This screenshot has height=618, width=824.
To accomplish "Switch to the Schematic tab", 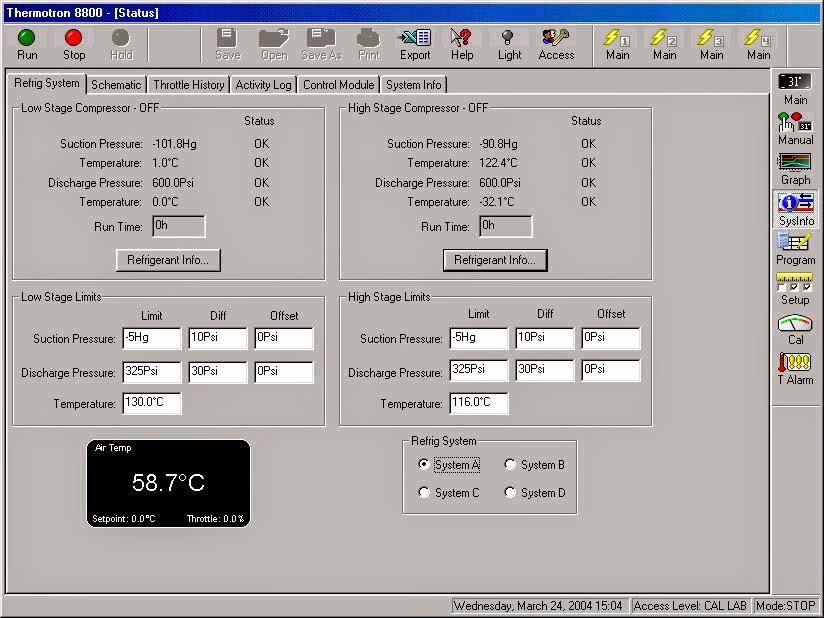I will pos(116,85).
